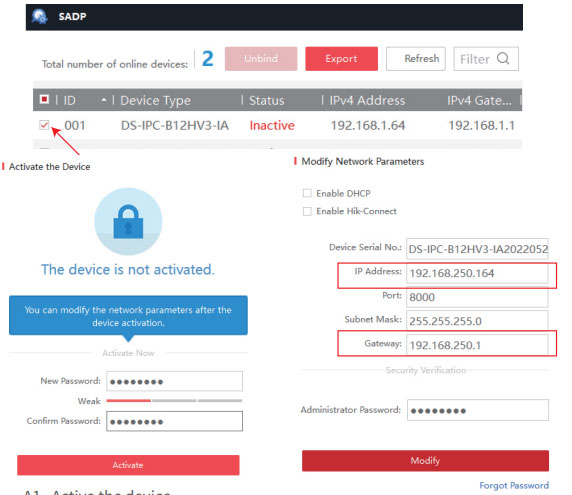Image resolution: width=572 pixels, height=495 pixels.
Task: Enable the Hik-Connect checkbox
Action: pos(307,211)
